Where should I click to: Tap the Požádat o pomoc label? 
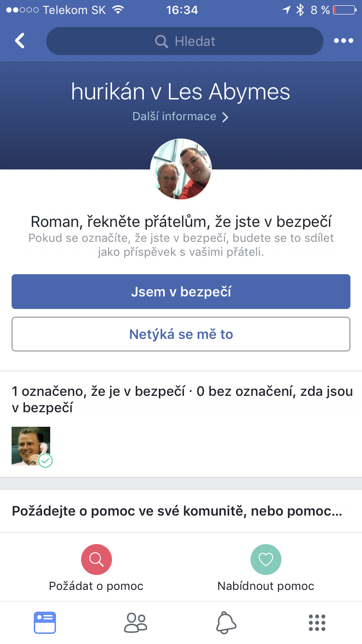[97, 586]
